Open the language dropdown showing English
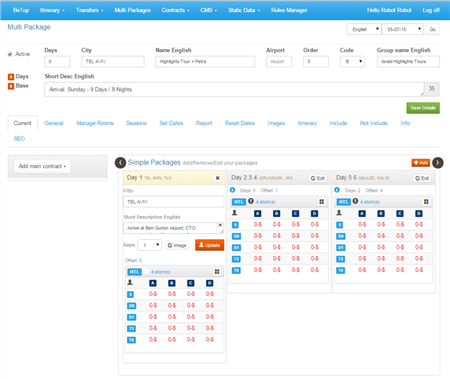Viewport: 450px width, 379px height. click(x=364, y=29)
